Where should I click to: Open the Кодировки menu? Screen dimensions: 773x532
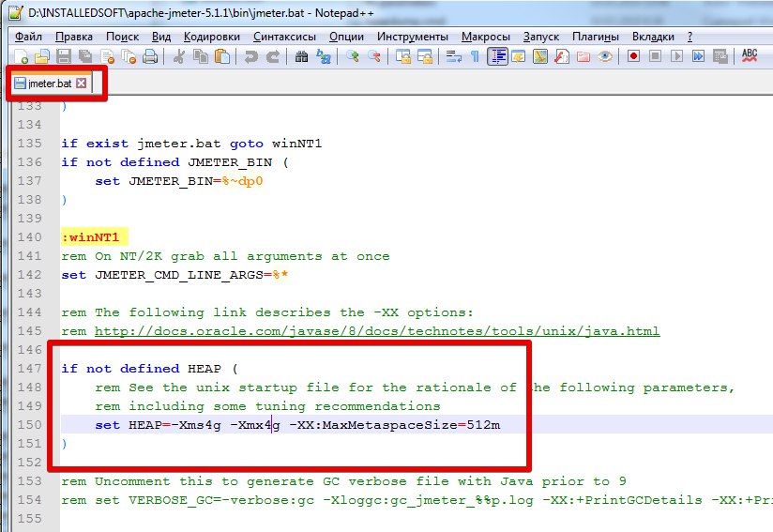(x=211, y=37)
